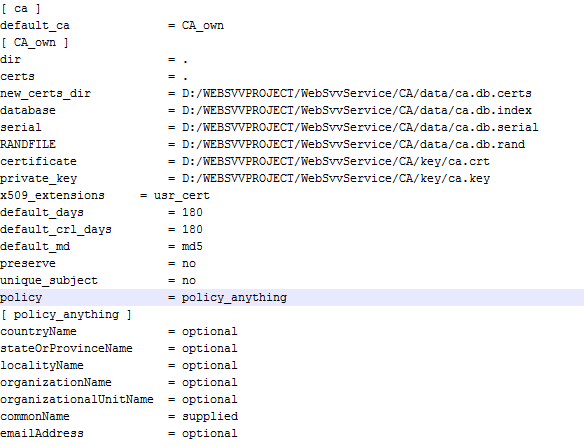Click 'optional' value of emailAddress
584x446 pixels.
coord(210,433)
